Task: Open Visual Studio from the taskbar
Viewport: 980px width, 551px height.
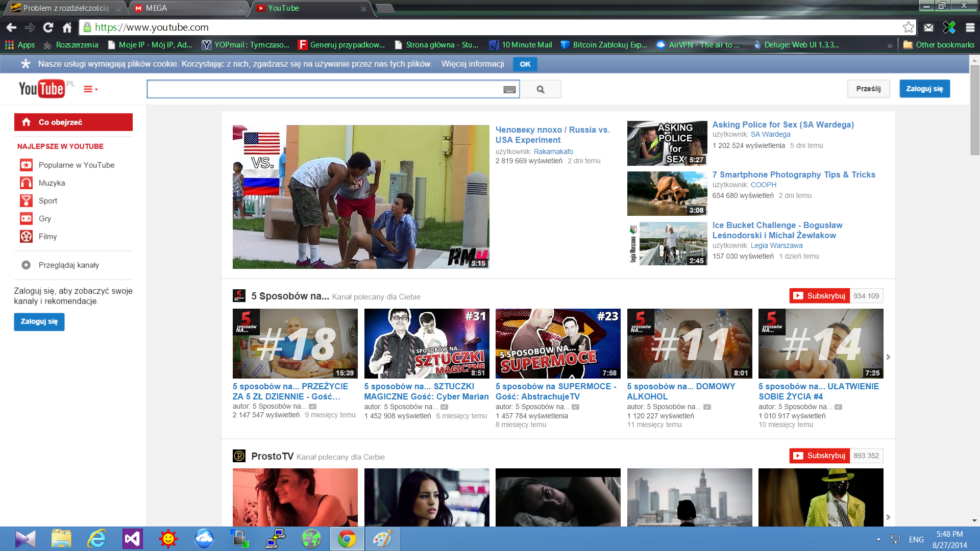Action: point(133,539)
